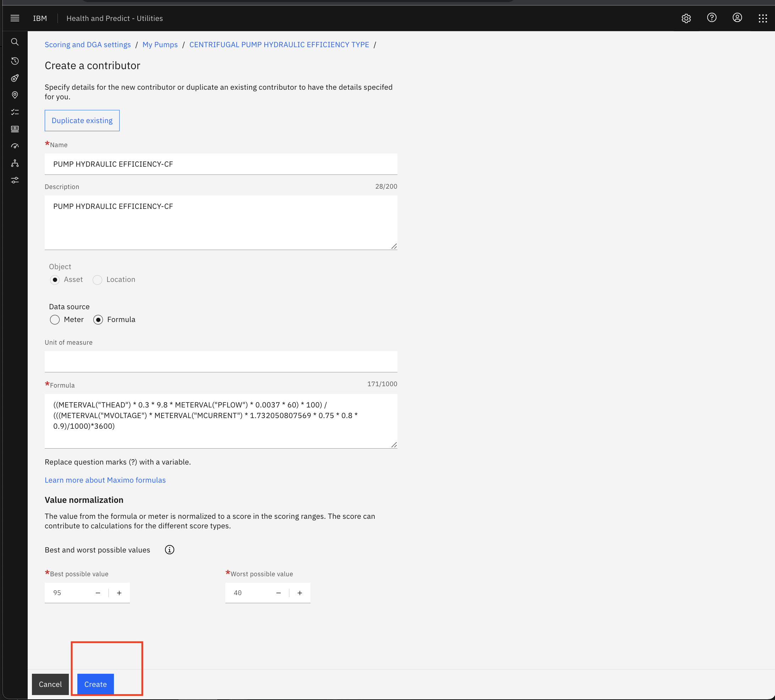Click into the Formula text area
This screenshot has width=775, height=700.
click(221, 421)
